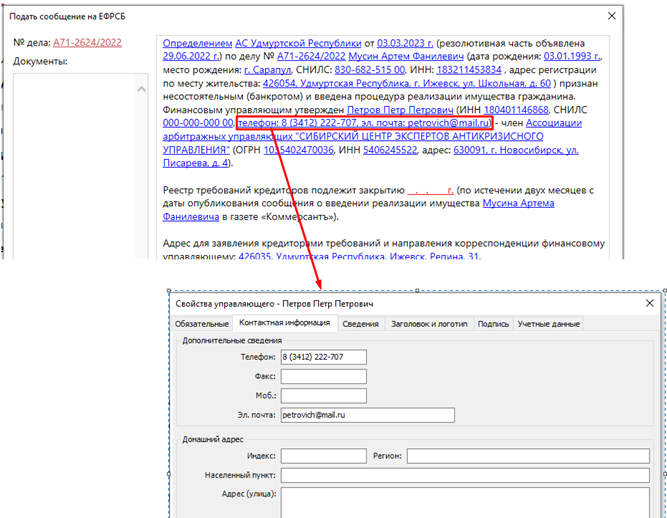
Task: Click the ОГРН number link in the document
Action: click(x=299, y=150)
